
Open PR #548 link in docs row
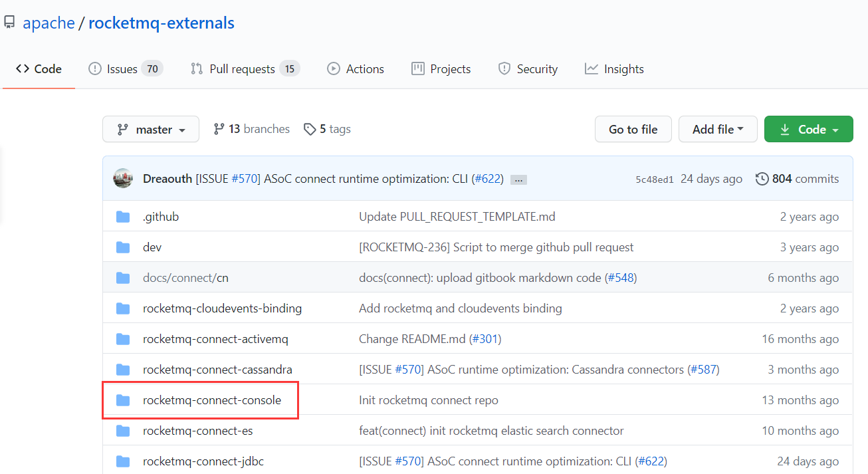click(x=621, y=278)
